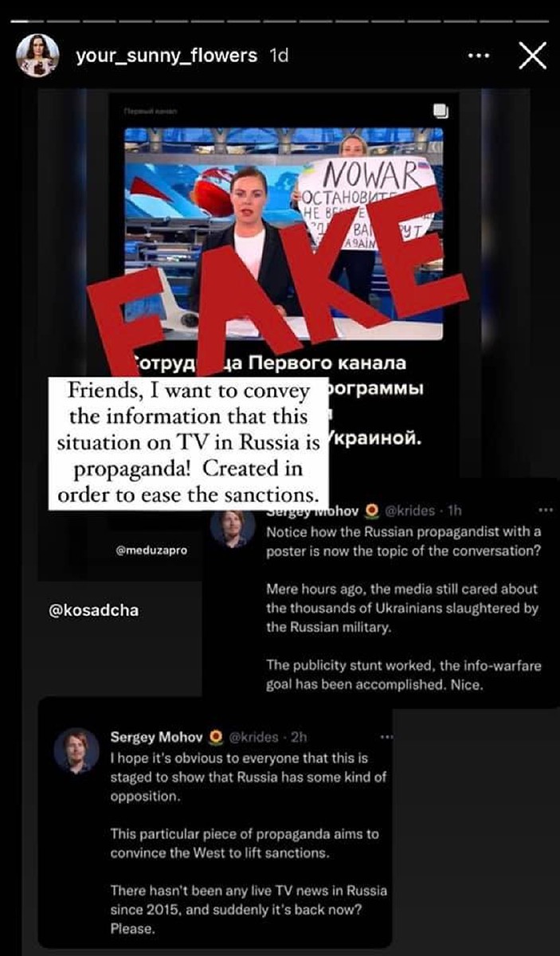
Task: Open the @meduzapro mention
Action: pos(151,550)
